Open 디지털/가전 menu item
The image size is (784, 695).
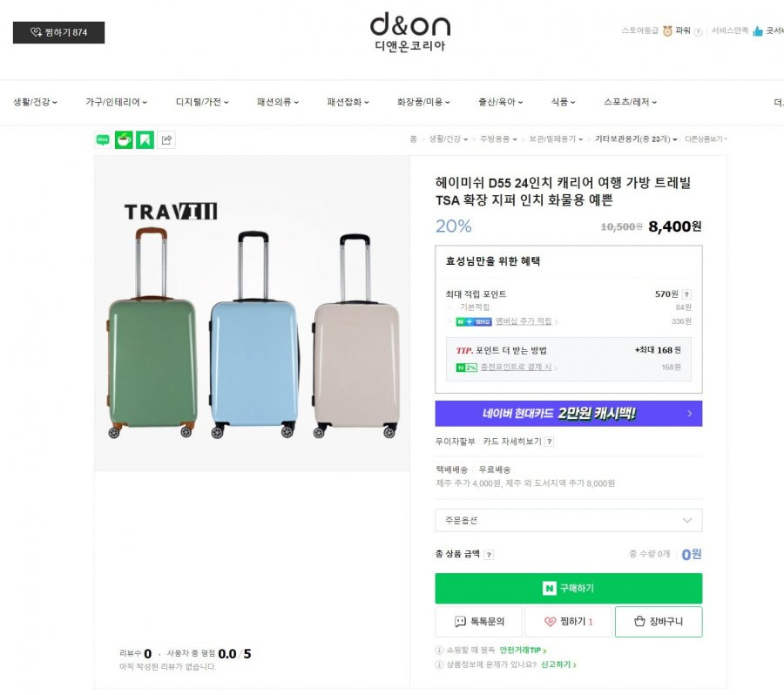(x=202, y=102)
